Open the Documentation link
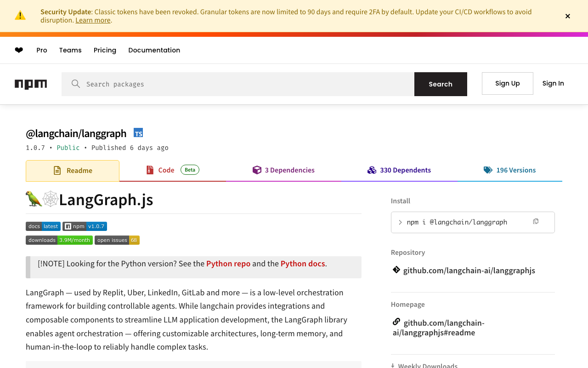This screenshot has width=588, height=368. (x=154, y=50)
